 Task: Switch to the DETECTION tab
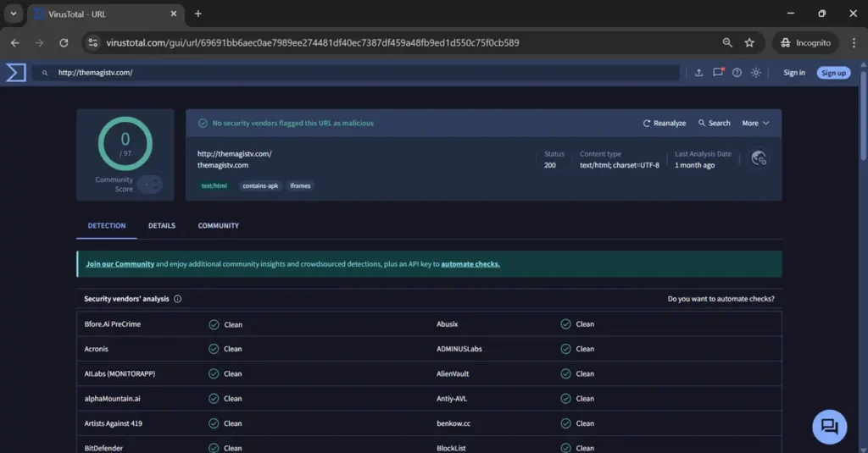(106, 226)
